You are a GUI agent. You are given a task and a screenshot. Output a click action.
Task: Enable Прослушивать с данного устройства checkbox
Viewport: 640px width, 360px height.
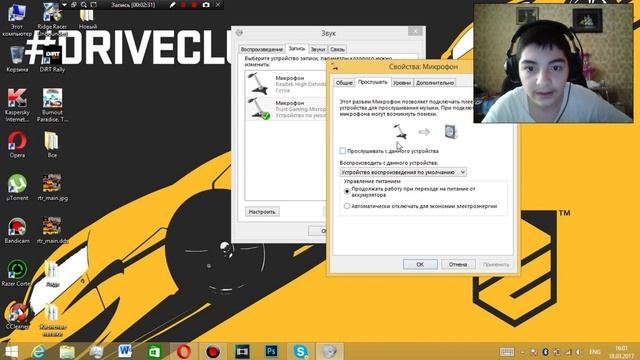click(342, 151)
